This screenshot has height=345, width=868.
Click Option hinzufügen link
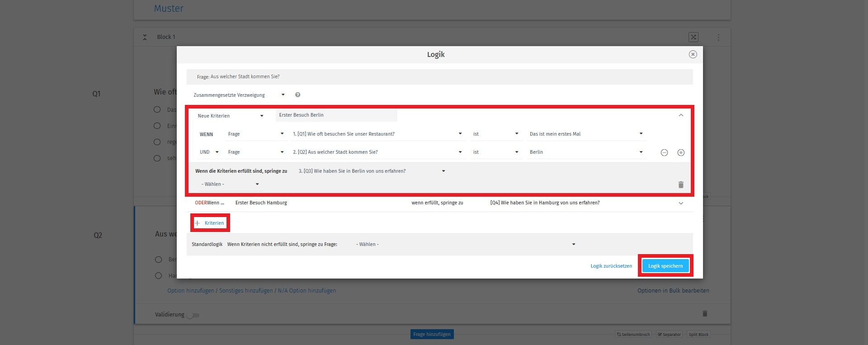click(x=191, y=291)
